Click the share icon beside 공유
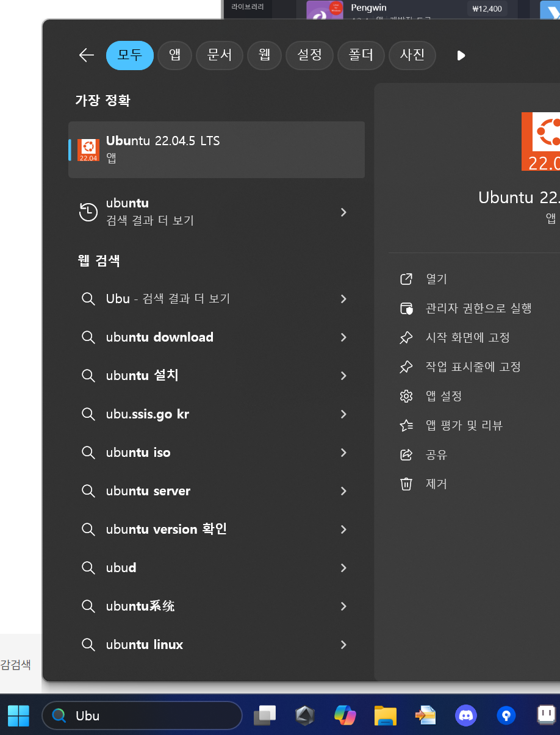 (406, 454)
